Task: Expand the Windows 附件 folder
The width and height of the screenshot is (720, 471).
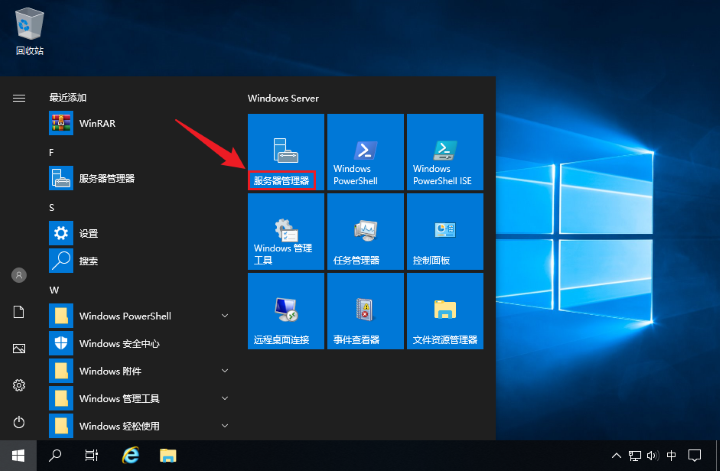Action: (140, 371)
